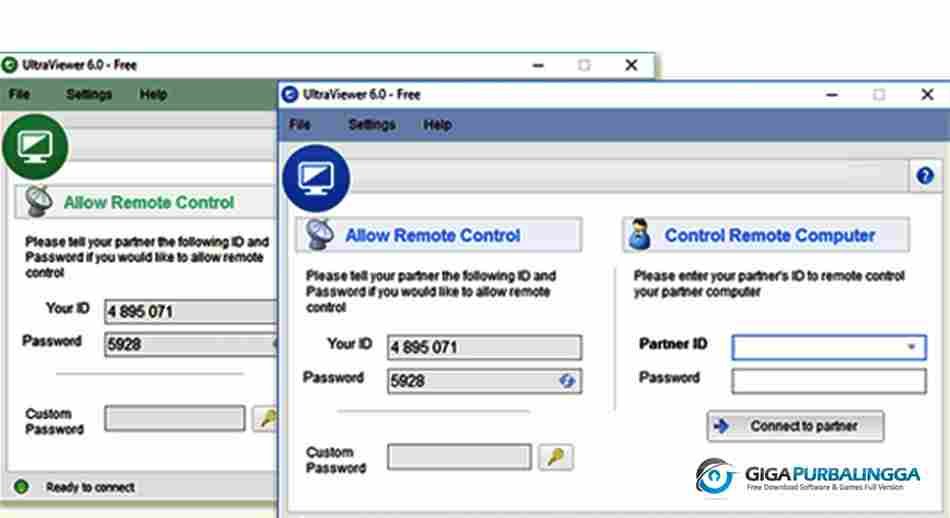Viewport: 950px width, 518px height.
Task: Click Custom Password field in green window
Action: [x=174, y=418]
